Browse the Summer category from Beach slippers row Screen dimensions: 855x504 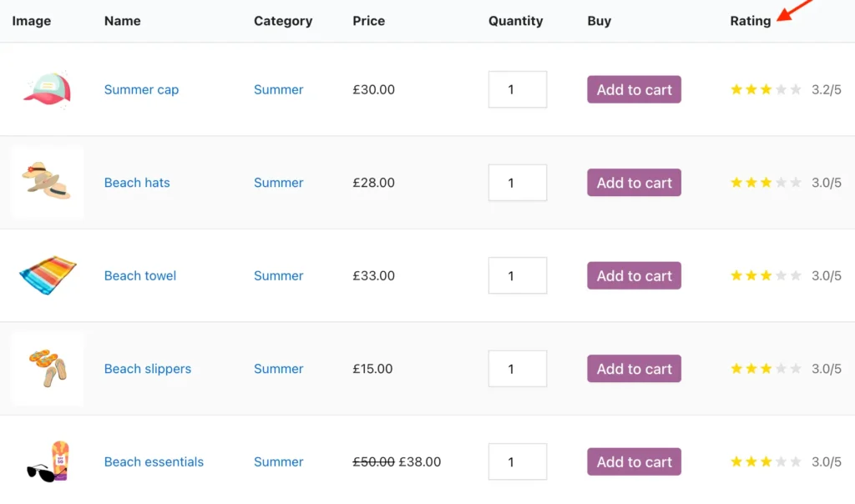tap(278, 368)
